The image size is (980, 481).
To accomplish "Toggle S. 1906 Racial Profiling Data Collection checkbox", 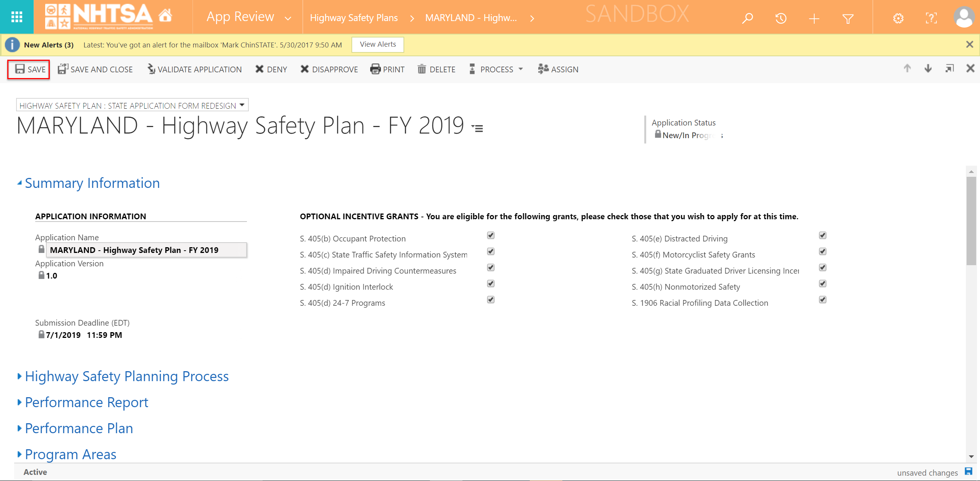I will pos(822,300).
